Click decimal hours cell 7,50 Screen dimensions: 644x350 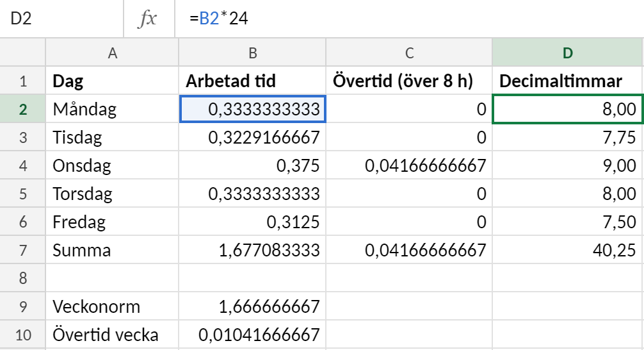click(568, 222)
